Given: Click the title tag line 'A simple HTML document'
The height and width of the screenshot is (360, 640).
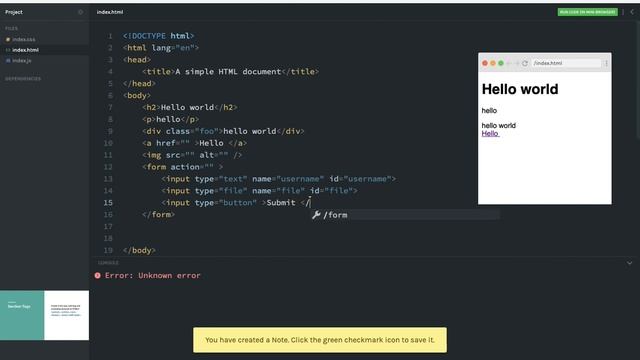Looking at the screenshot, I should point(231,72).
